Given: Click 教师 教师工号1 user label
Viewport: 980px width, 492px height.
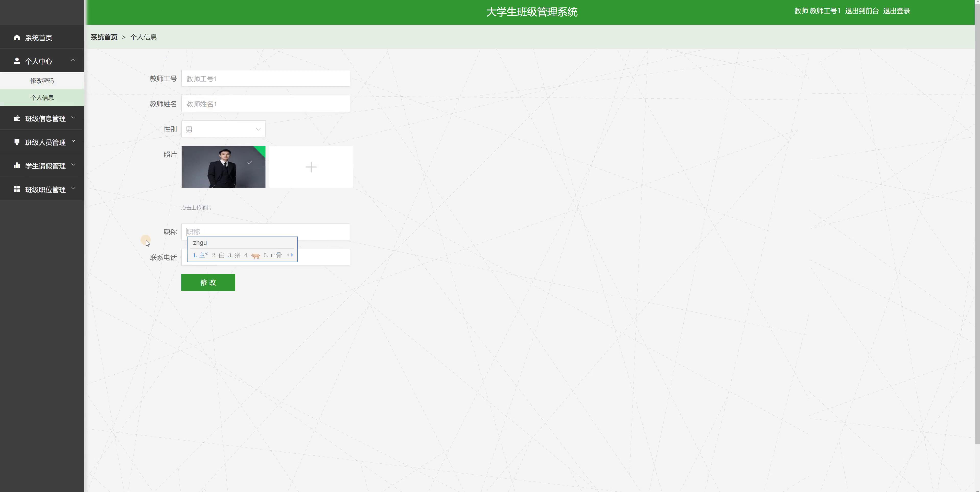Looking at the screenshot, I should [x=817, y=11].
